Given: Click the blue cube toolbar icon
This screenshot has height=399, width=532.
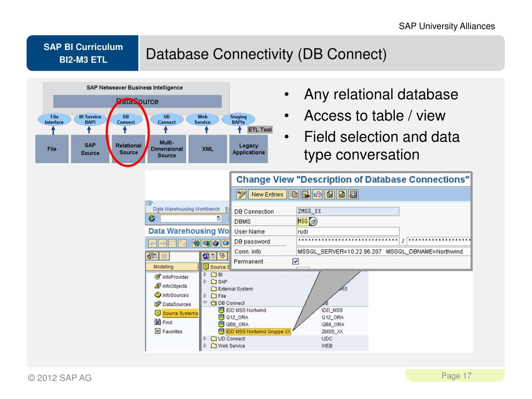Looking at the screenshot, I should 216,243.
